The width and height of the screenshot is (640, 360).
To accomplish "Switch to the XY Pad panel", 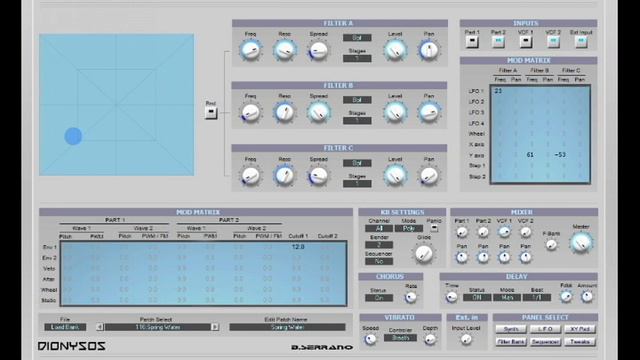I will 580,329.
